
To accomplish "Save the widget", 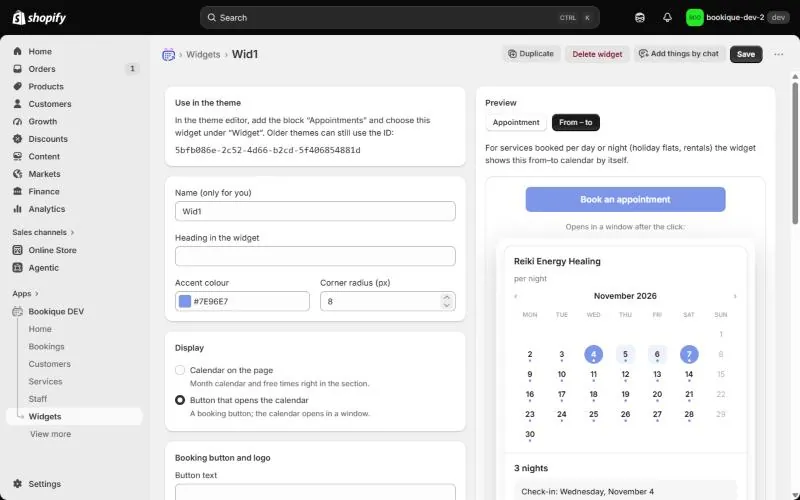I will (x=746, y=54).
